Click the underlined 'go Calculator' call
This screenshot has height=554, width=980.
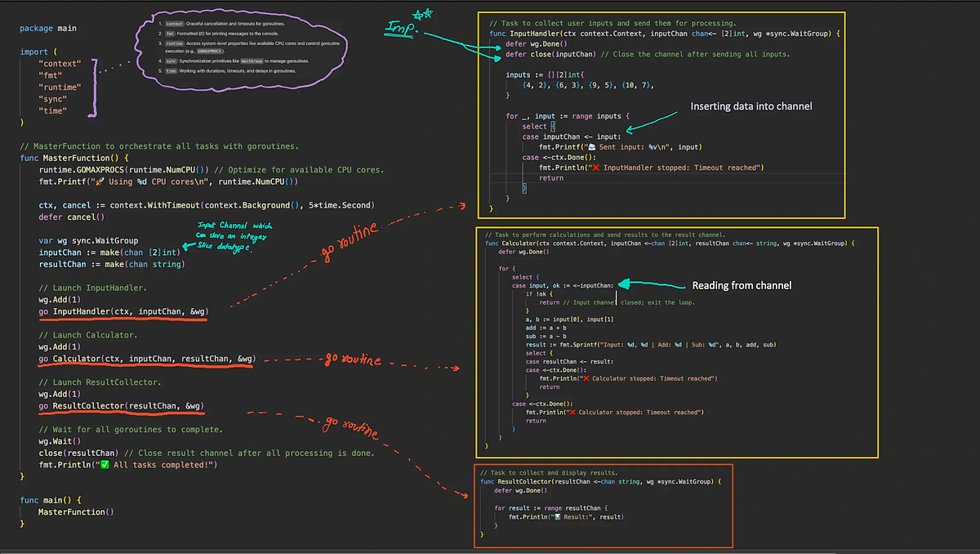(x=147, y=358)
